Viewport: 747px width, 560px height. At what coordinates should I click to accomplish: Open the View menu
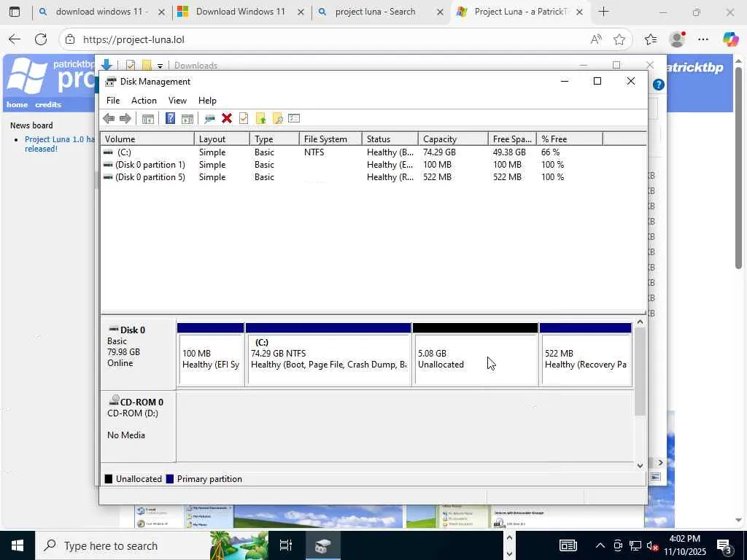point(177,101)
